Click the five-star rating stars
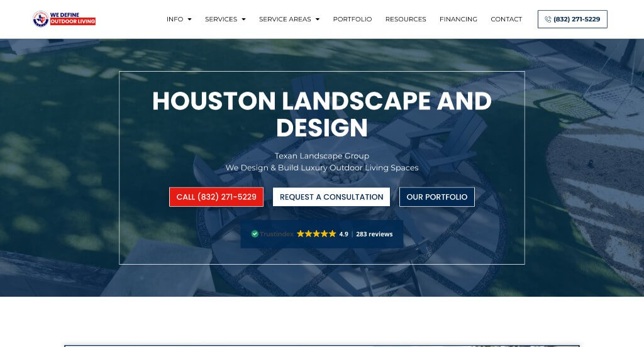The height and width of the screenshot is (347, 644). click(316, 234)
